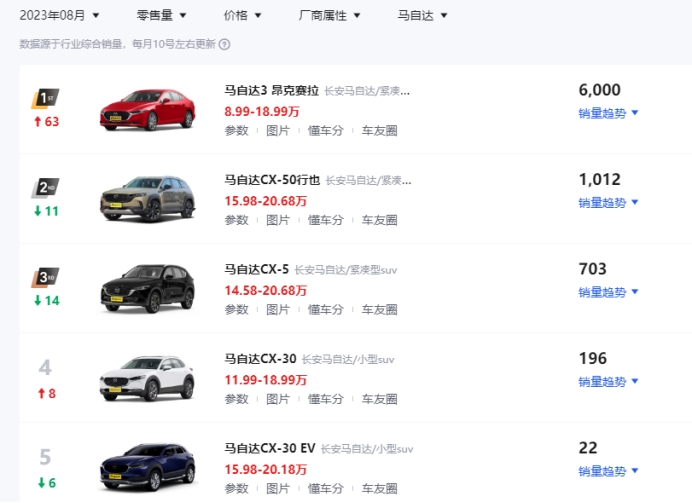Click the price 14.58-20.68万

(x=266, y=290)
